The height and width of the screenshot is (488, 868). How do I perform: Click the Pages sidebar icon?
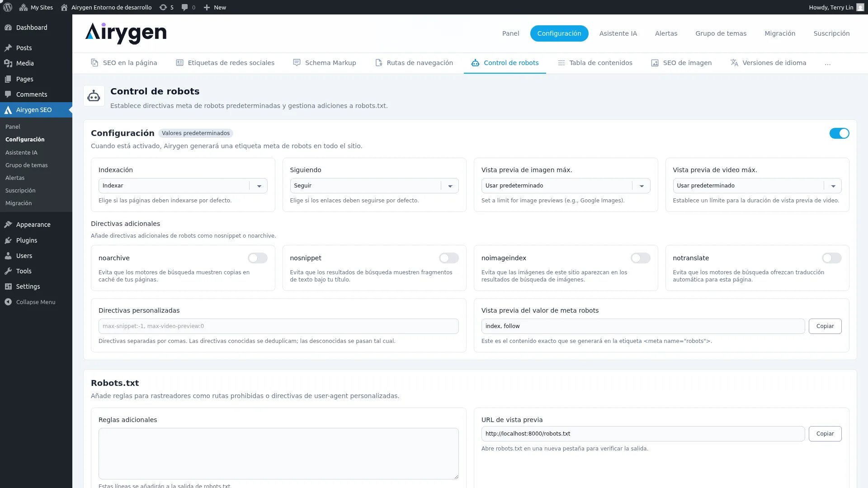point(8,79)
